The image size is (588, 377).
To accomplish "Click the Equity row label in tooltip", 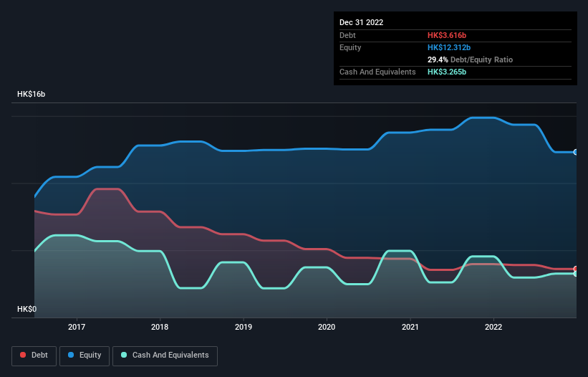I will (350, 47).
